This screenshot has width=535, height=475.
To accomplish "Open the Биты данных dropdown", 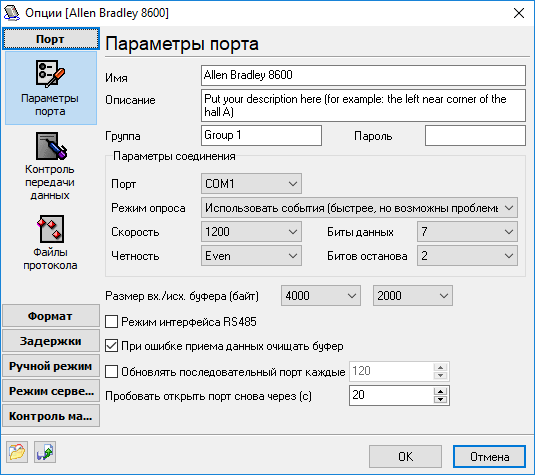I will 467,232.
